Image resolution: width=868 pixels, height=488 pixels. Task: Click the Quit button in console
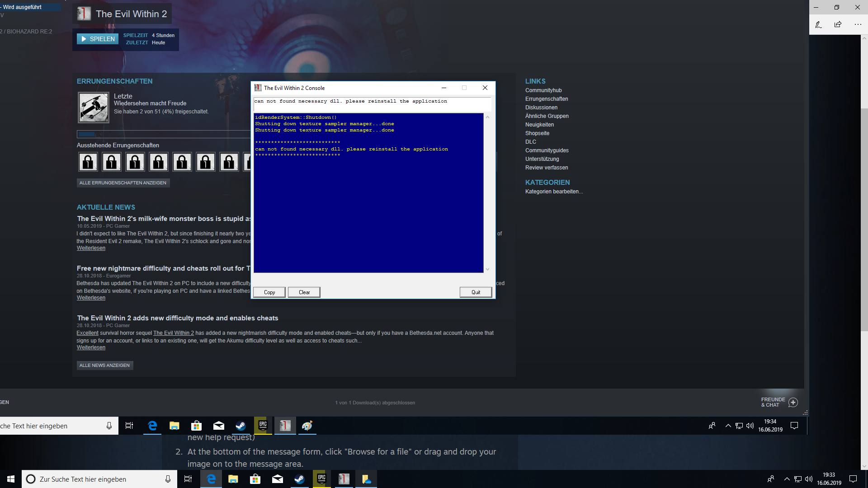coord(476,292)
